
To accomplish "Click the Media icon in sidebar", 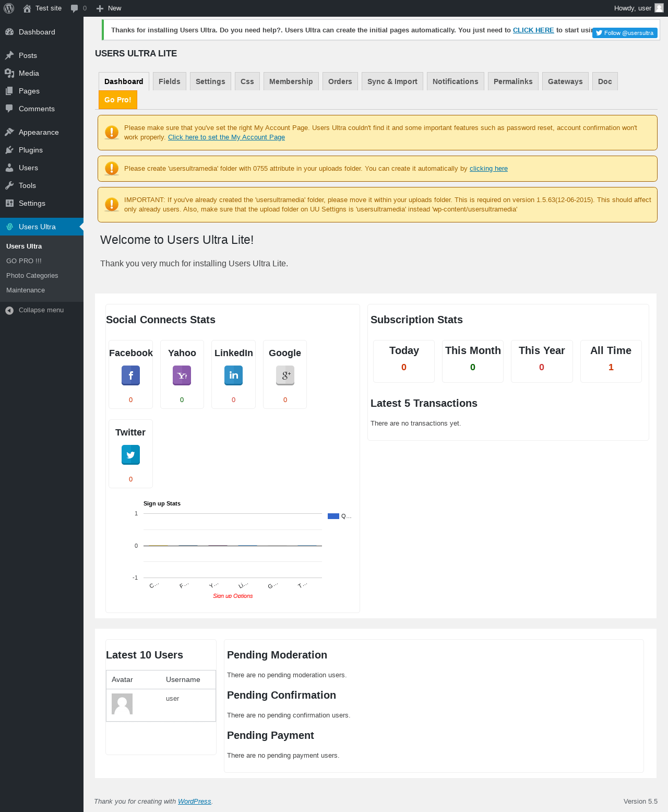I will tap(9, 73).
